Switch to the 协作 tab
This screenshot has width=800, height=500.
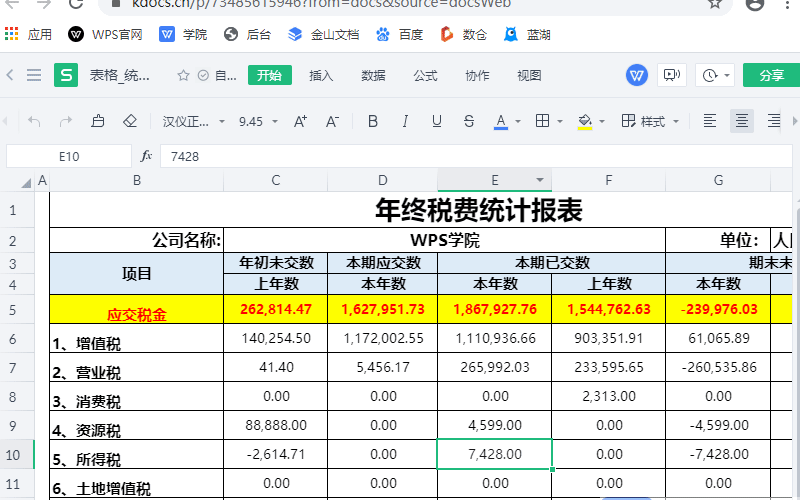(478, 76)
